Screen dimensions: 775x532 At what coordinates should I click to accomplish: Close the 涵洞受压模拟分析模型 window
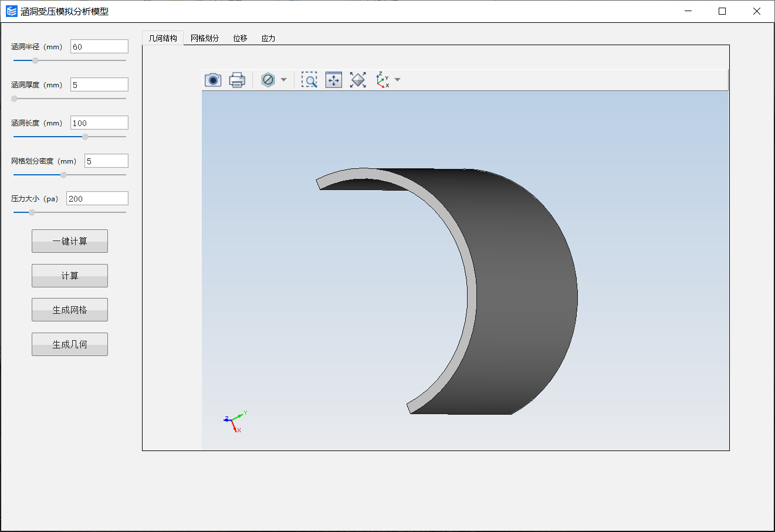click(757, 11)
